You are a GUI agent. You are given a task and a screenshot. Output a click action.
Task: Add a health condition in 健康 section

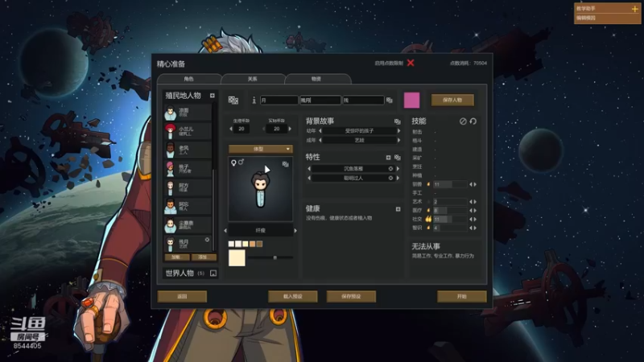398,209
